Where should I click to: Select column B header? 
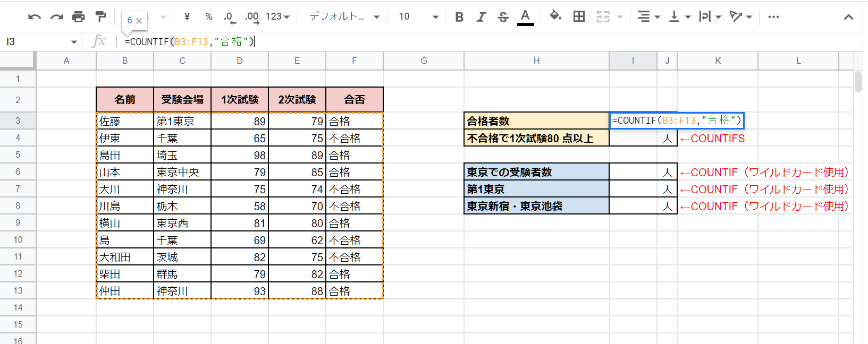tap(125, 61)
